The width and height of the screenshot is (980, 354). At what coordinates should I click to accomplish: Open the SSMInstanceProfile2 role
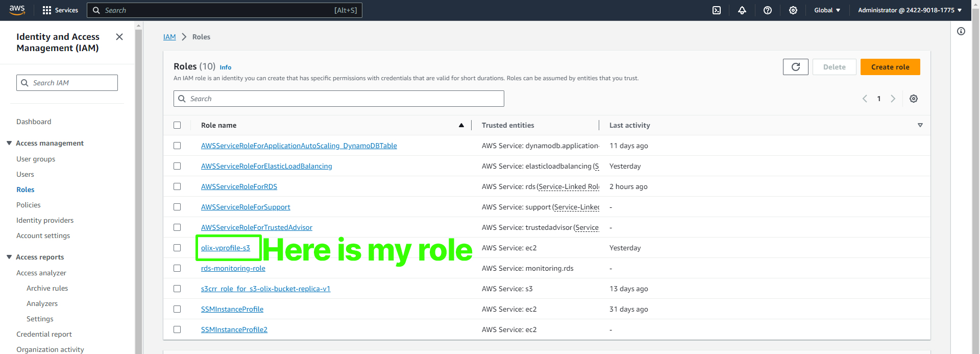pos(234,329)
